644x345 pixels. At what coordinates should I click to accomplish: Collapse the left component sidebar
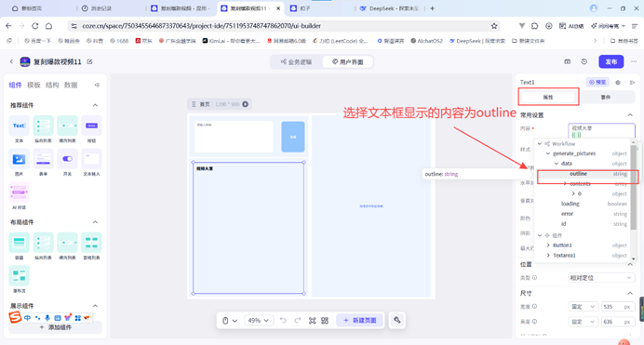(x=97, y=85)
